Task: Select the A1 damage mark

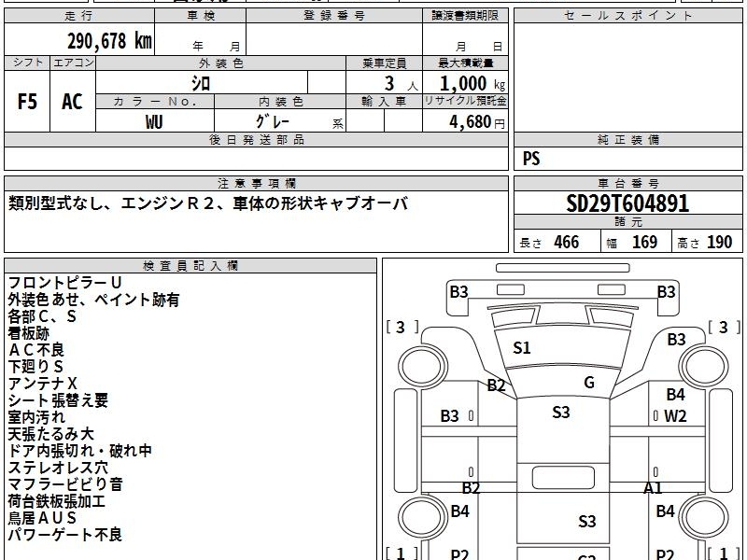Action: [x=653, y=487]
